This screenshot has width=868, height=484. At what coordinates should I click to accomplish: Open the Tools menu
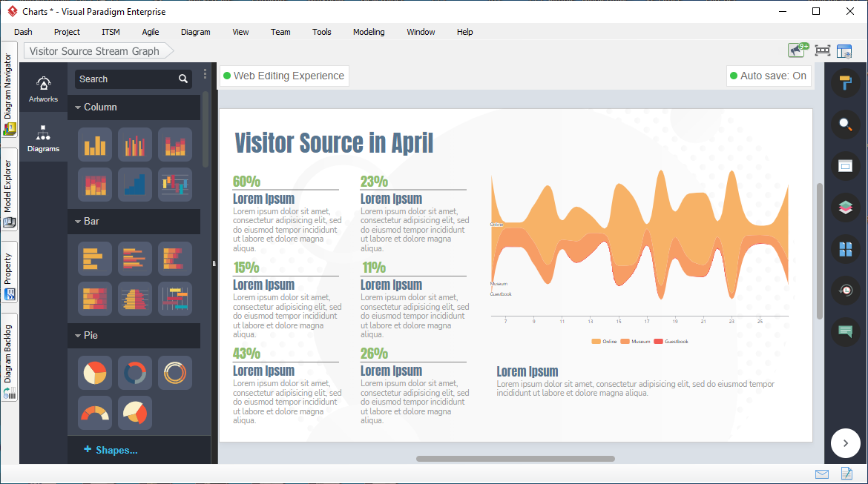pos(322,32)
